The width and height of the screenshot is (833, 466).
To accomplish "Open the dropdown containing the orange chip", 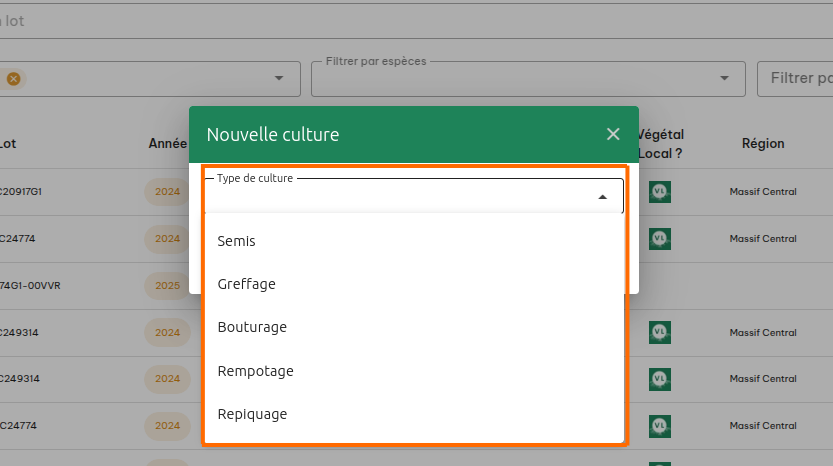I will (x=278, y=79).
